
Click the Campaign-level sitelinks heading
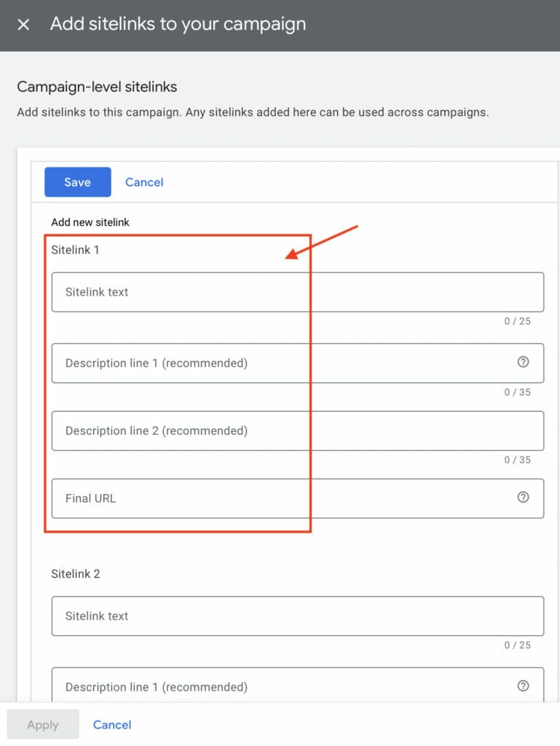click(x=97, y=87)
